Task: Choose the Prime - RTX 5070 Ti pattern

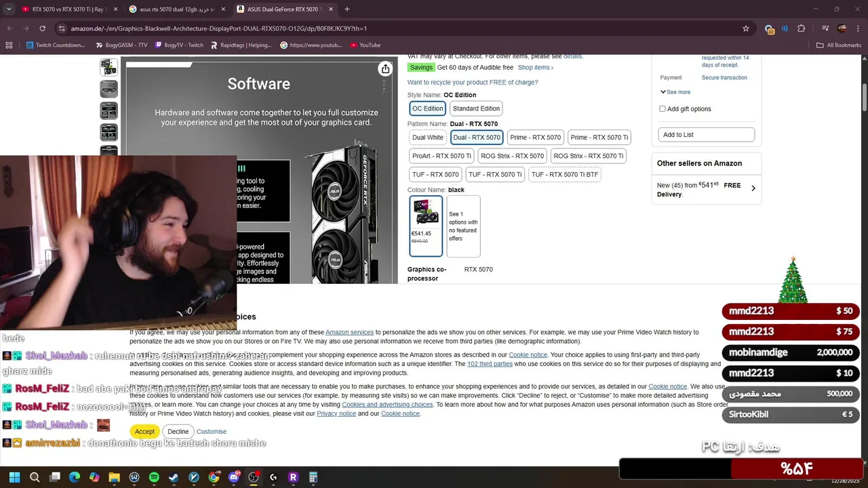Action: click(x=599, y=137)
